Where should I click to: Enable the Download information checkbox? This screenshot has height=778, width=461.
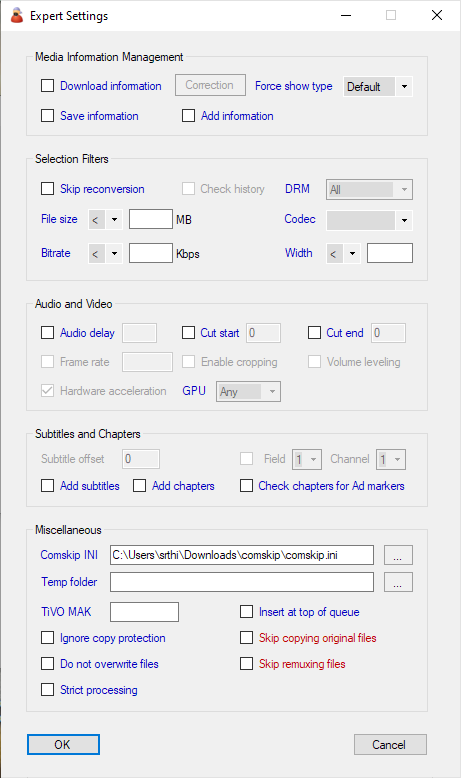pyautogui.click(x=48, y=86)
